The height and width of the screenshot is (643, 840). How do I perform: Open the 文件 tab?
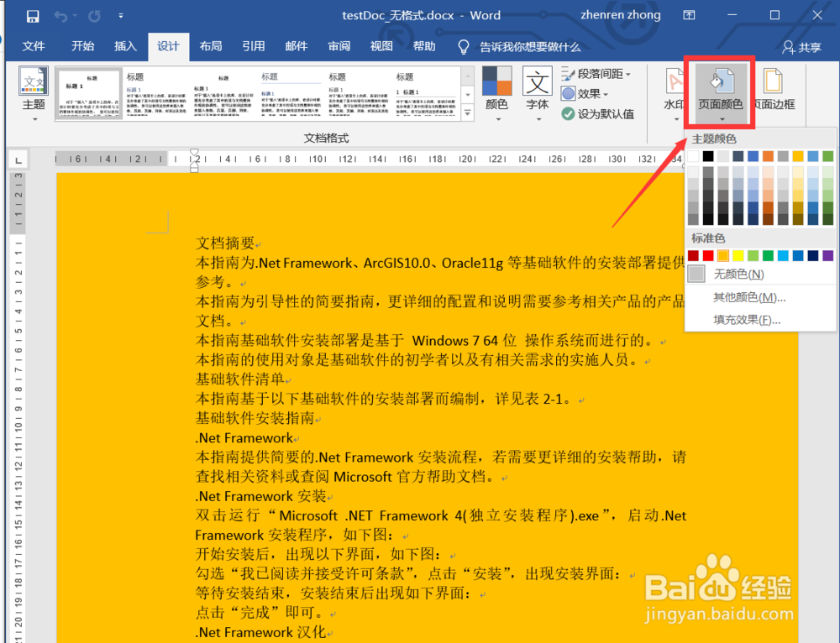click(x=34, y=46)
